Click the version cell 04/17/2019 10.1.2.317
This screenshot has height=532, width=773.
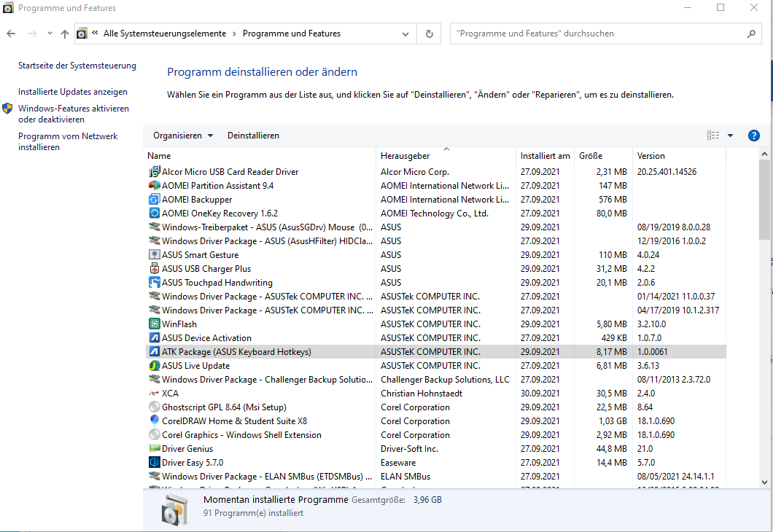click(678, 310)
